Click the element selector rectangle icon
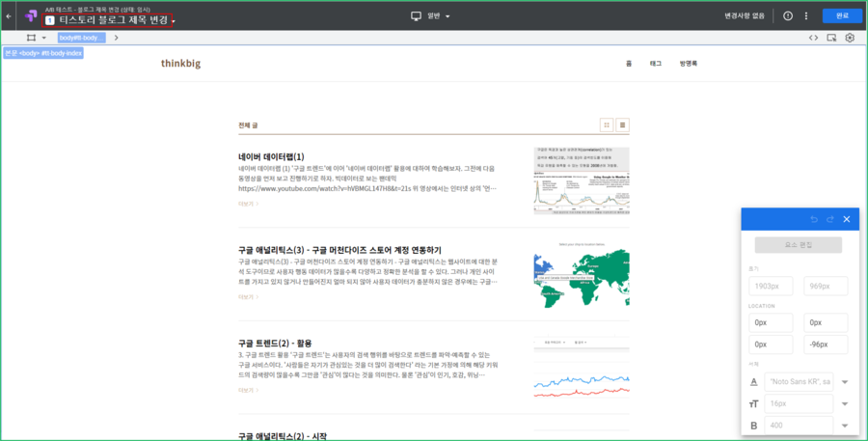Screen dimensions: 868x441 [31, 38]
